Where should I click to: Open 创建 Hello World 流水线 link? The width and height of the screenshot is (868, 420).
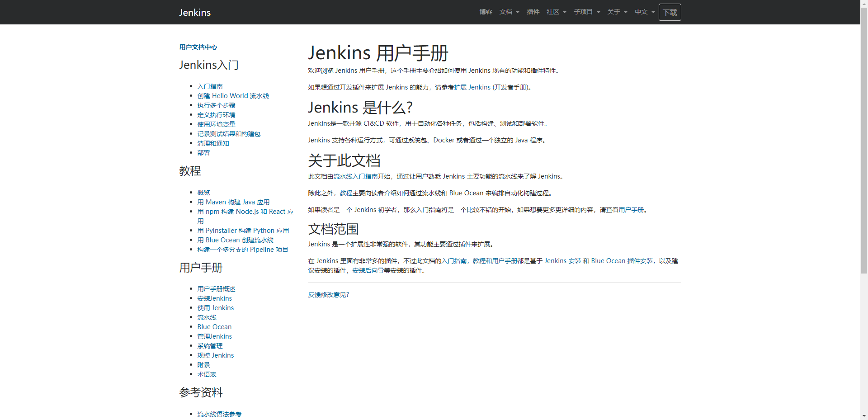click(233, 96)
